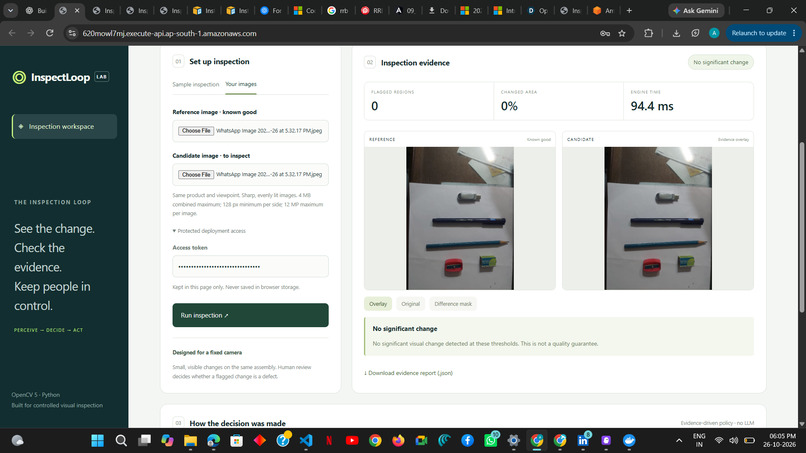Open Windows taskbar search
The height and width of the screenshot is (453, 806).
(x=121, y=441)
